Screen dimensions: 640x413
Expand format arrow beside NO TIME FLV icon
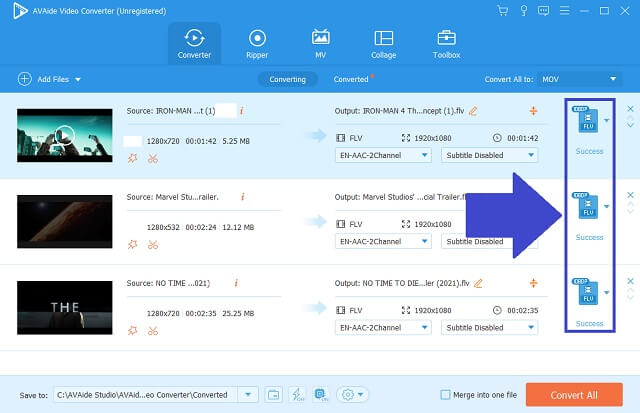[607, 293]
